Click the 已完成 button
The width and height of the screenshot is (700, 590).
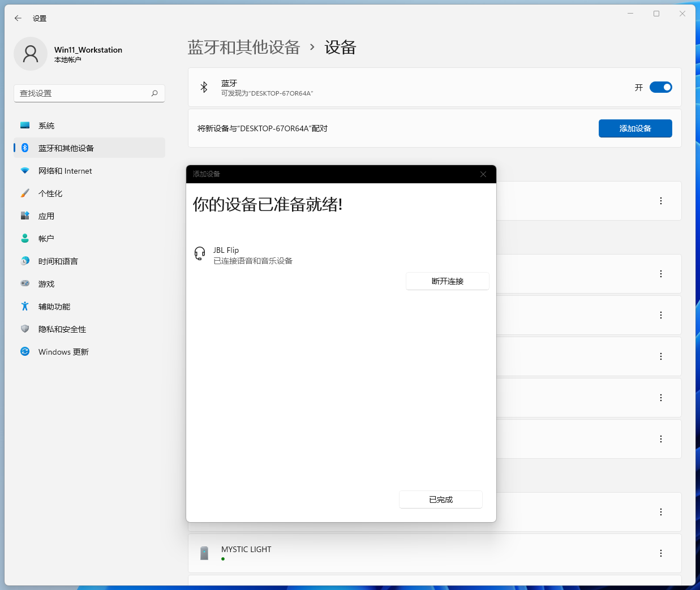click(441, 499)
